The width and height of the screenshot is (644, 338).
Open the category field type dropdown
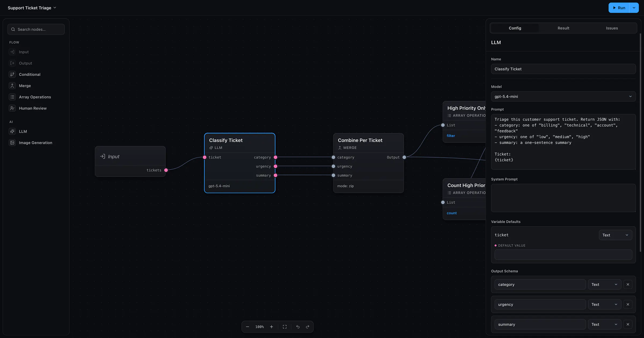tap(604, 284)
